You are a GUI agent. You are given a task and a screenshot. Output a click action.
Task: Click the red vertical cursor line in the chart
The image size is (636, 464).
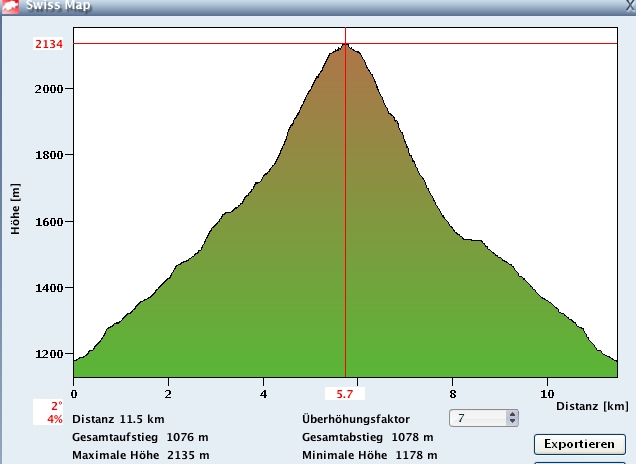point(345,250)
